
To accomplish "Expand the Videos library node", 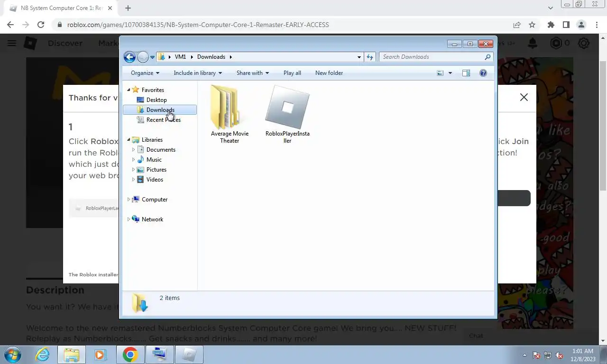I will click(133, 180).
